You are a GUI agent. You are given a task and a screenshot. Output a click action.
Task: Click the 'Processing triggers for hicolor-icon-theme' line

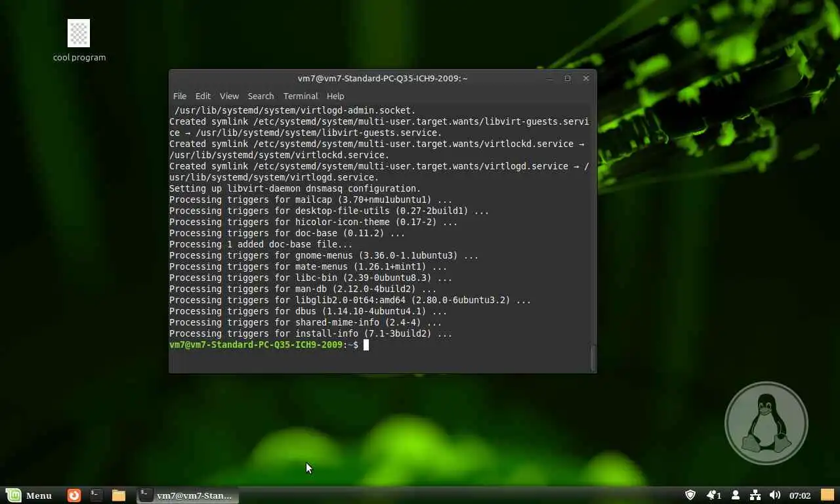click(314, 222)
